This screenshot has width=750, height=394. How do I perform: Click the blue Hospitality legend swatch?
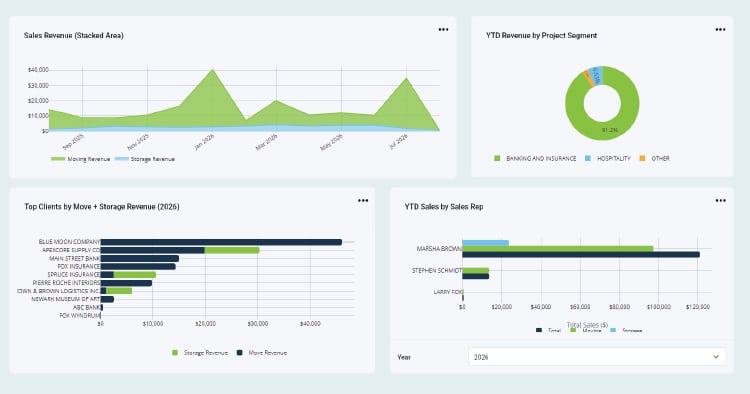point(588,158)
